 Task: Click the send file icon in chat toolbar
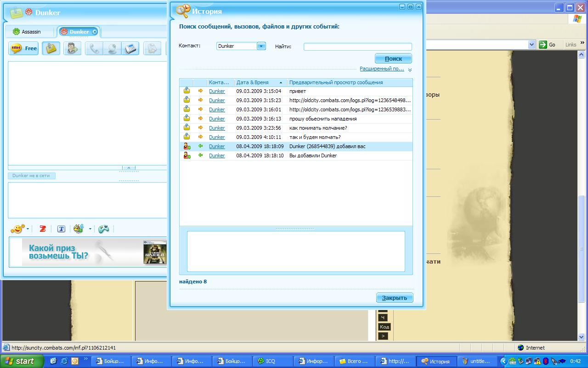153,48
